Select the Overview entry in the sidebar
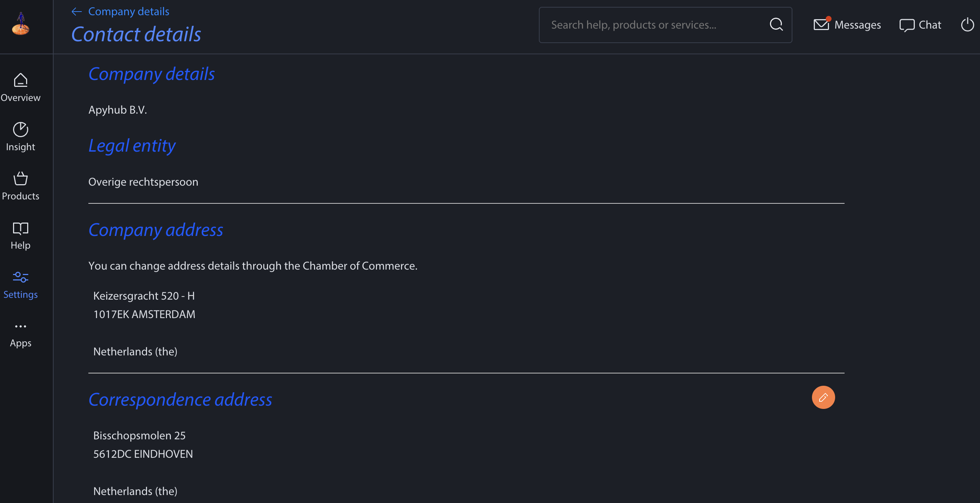 point(20,97)
